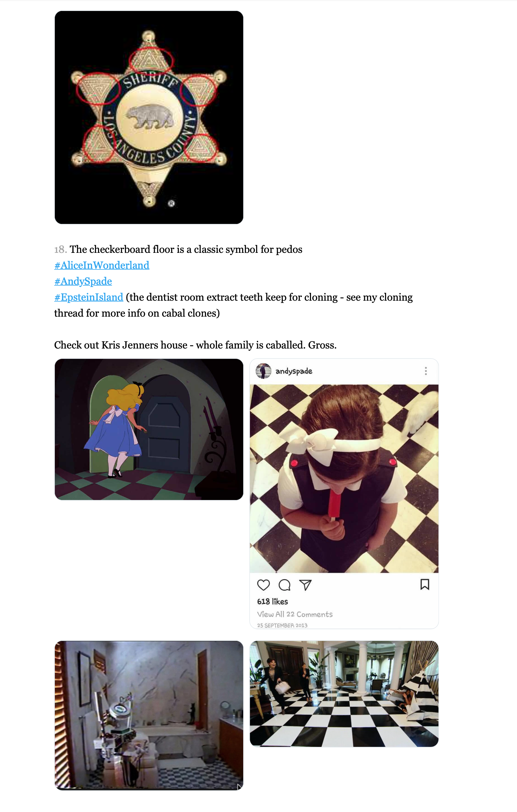The height and width of the screenshot is (812, 517).
Task: Open the #EpsteinIsland hashtag link
Action: (x=89, y=297)
